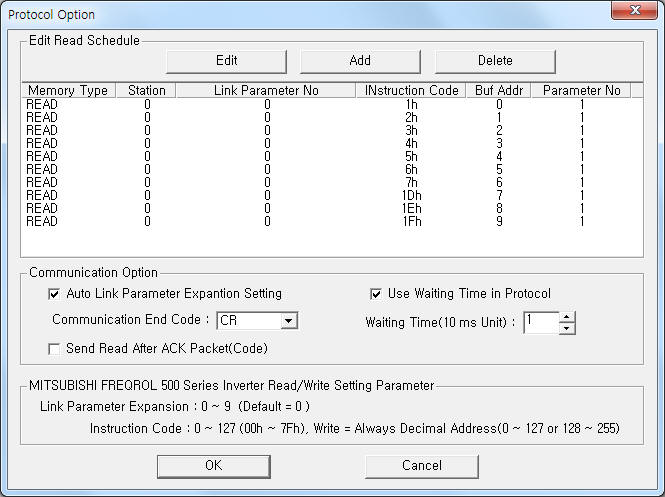Toggle Use Waiting Time in Protocol
The height and width of the screenshot is (497, 665).
coord(375,294)
